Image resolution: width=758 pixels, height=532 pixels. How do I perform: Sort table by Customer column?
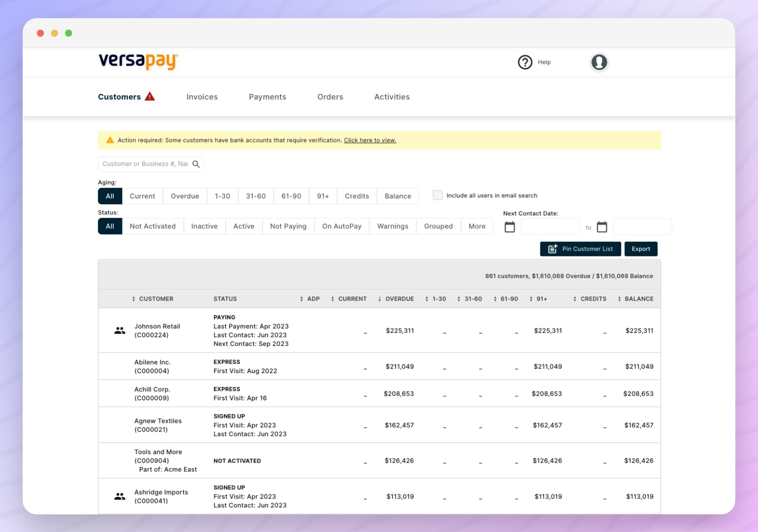[153, 299]
